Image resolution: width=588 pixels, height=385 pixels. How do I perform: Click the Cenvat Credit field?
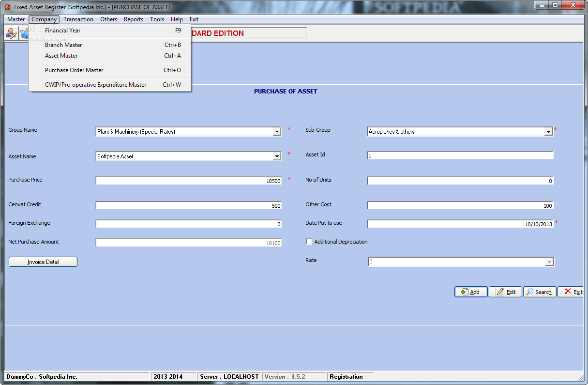[x=189, y=206]
